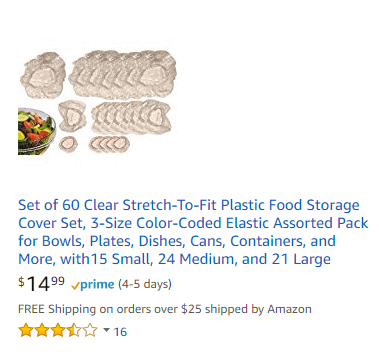Viewport: 379px width, 364px height.
Task: Click the stack of large covers in image
Action: (x=123, y=74)
